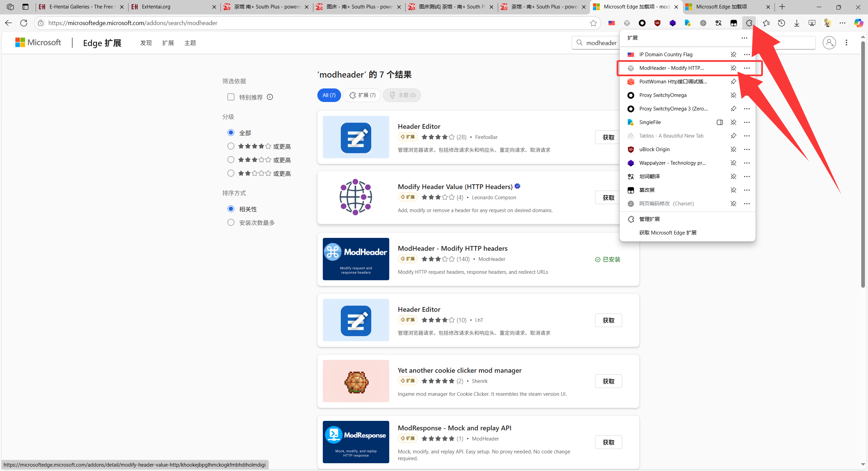The width and height of the screenshot is (868, 471).
Task: Open more actions for ModHeader extension
Action: pyautogui.click(x=747, y=68)
